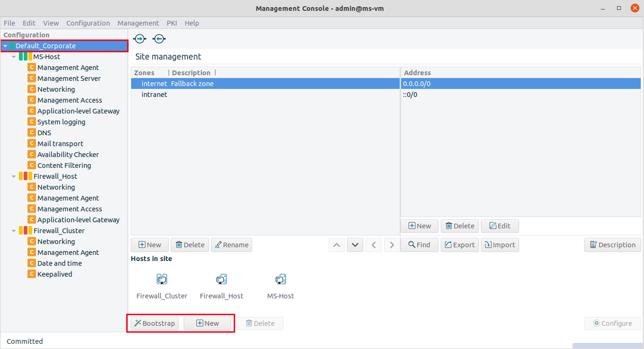Viewport: 644px width, 349px height.
Task: Select the intranet zone row
Action: pyautogui.click(x=266, y=95)
